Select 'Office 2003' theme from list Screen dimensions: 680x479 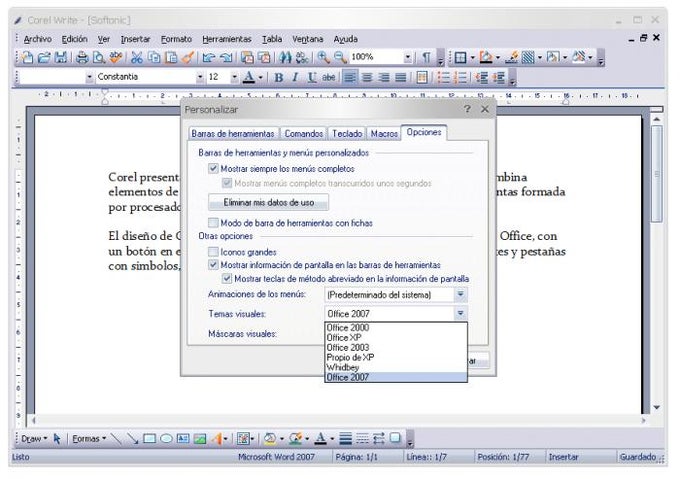(x=396, y=348)
